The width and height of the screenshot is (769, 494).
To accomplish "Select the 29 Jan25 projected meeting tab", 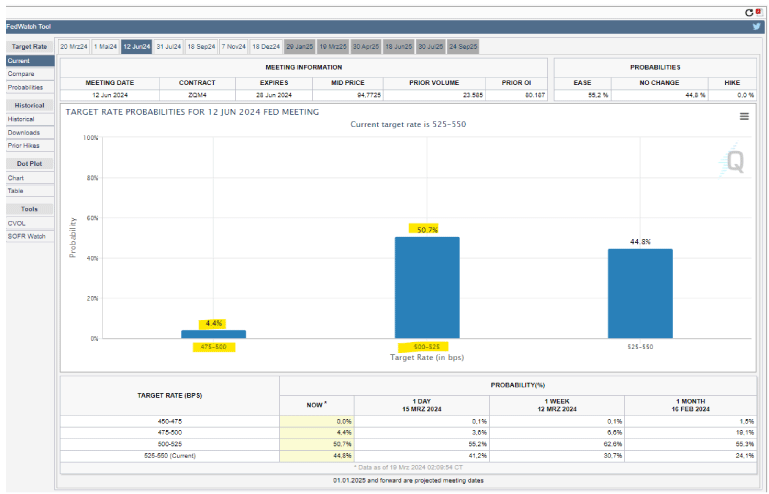I will [300, 46].
